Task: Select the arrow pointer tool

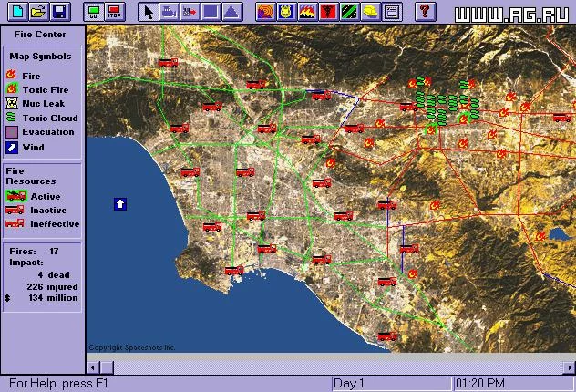Action: [148, 12]
